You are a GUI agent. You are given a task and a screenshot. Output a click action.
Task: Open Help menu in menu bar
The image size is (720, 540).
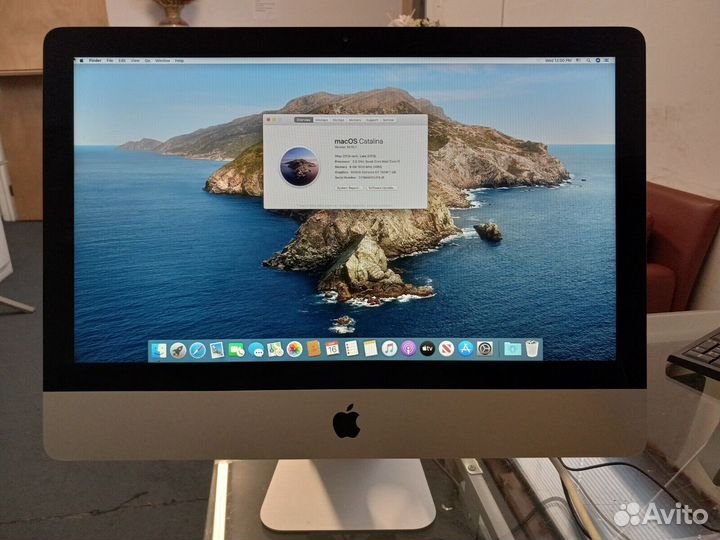[x=179, y=61]
